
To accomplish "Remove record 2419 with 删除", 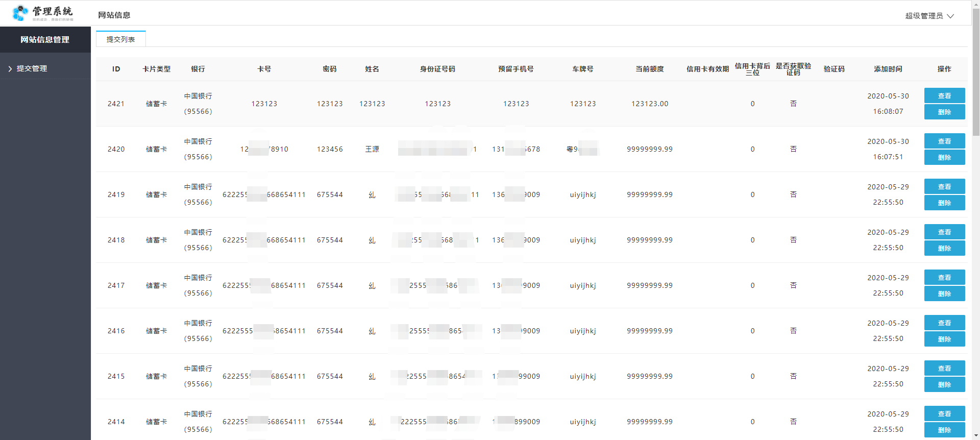I will tap(944, 203).
